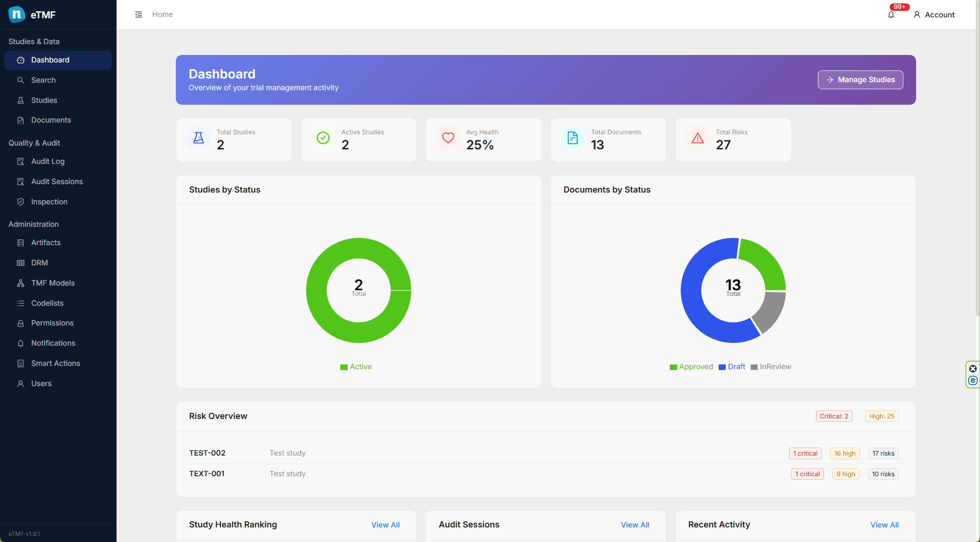Click Account in the header
Viewport: 980px width, 542px height.
934,15
